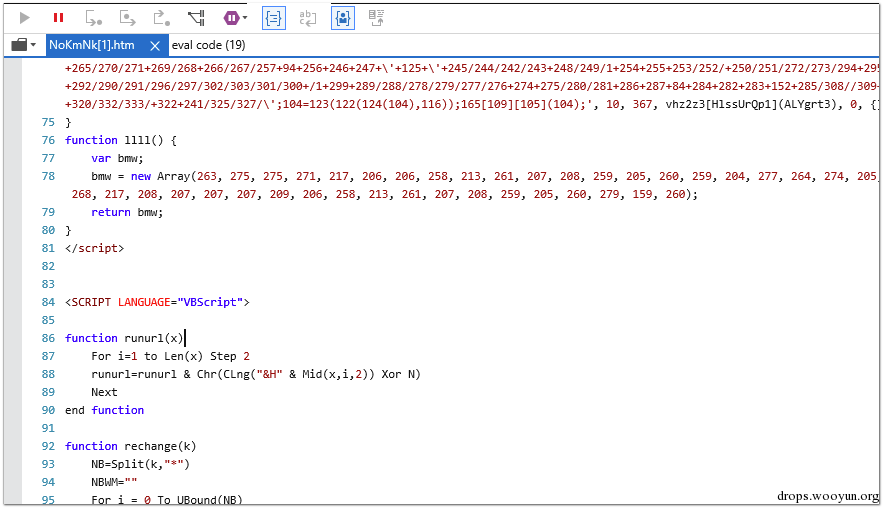Image resolution: width=883 pixels, height=508 pixels.
Task: Click line number 81 in the gutter
Action: point(48,248)
